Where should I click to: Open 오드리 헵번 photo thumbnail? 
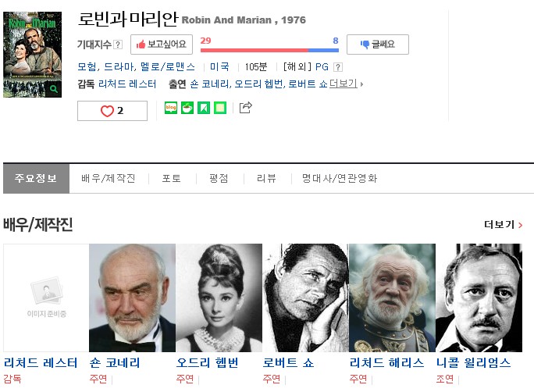coord(219,298)
